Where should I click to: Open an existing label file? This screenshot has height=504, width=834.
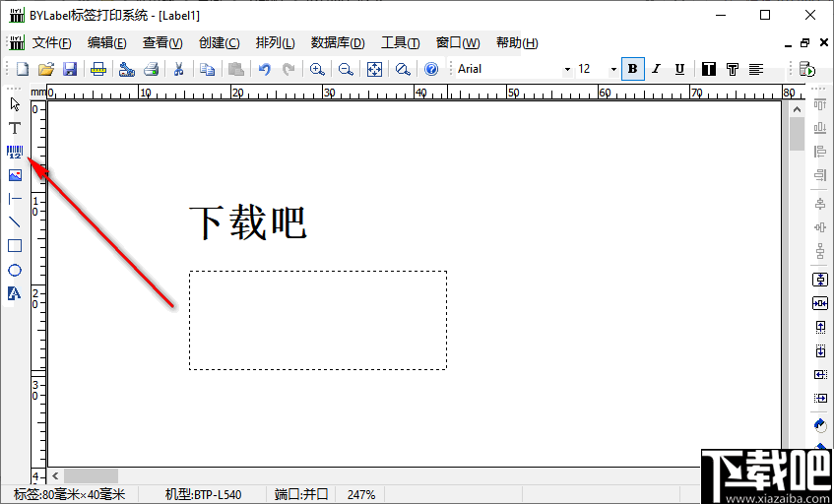coord(46,69)
